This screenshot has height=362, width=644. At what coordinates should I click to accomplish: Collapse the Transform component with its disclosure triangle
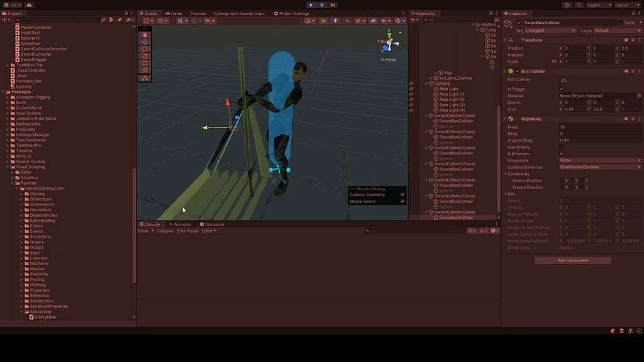(505, 40)
